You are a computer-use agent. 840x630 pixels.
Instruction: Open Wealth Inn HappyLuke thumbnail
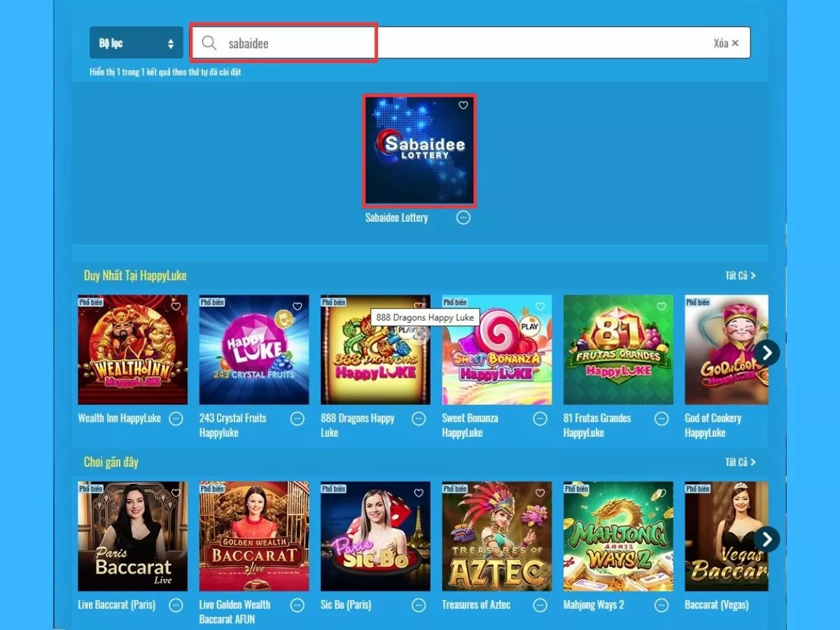pos(132,349)
